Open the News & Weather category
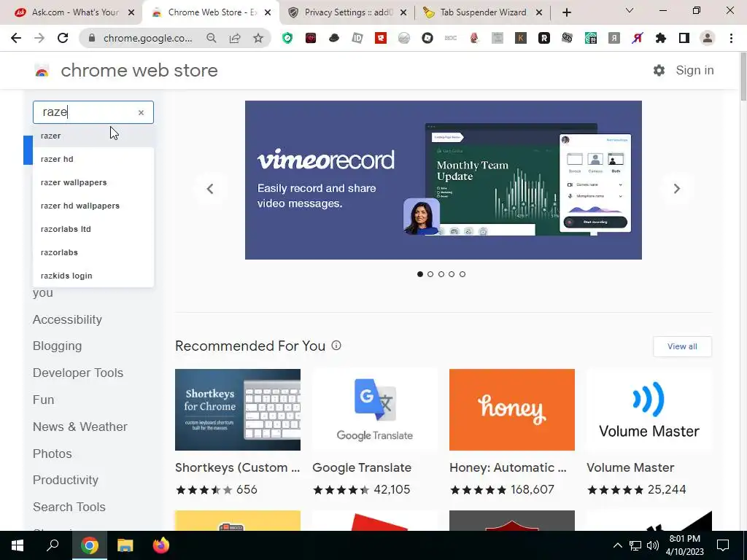 80,427
